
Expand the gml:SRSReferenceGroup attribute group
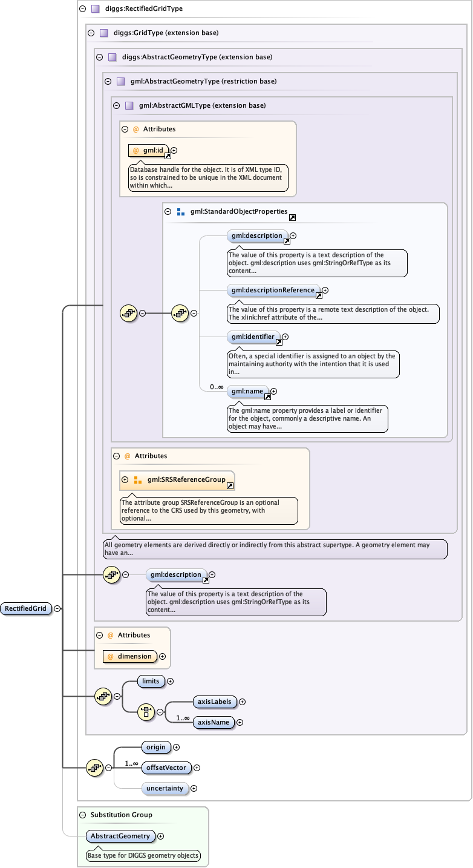125,479
